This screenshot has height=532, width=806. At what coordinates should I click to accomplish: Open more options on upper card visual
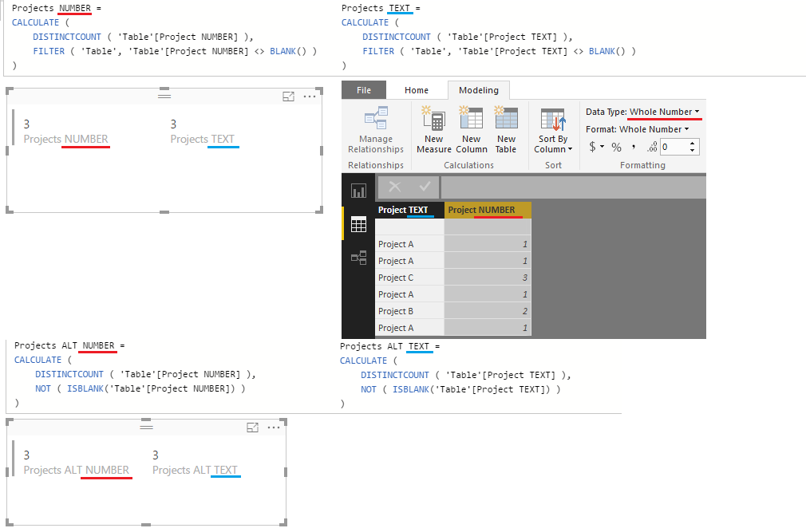tap(310, 96)
